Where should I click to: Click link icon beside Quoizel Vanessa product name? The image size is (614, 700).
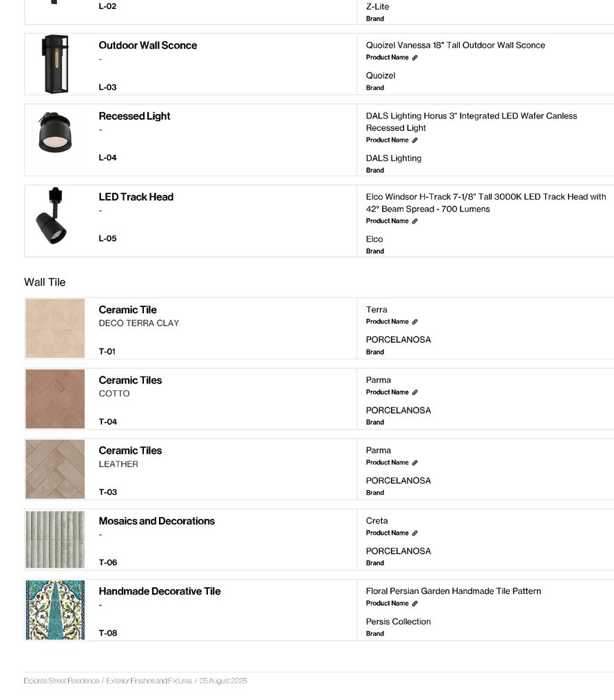point(414,58)
